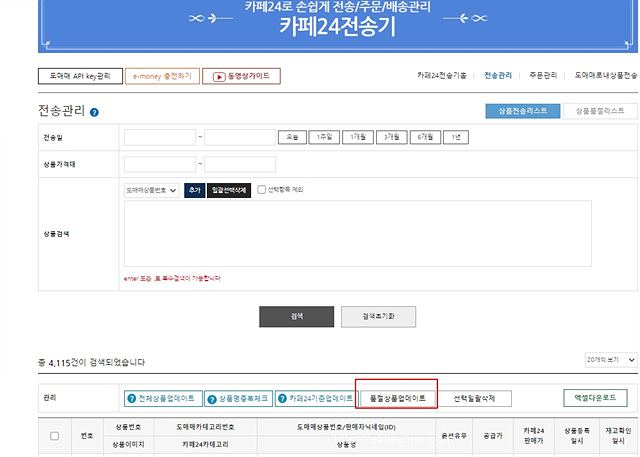Open the 카페24전송기홈 menu
Screen dimensions: 640x457
click(442, 75)
